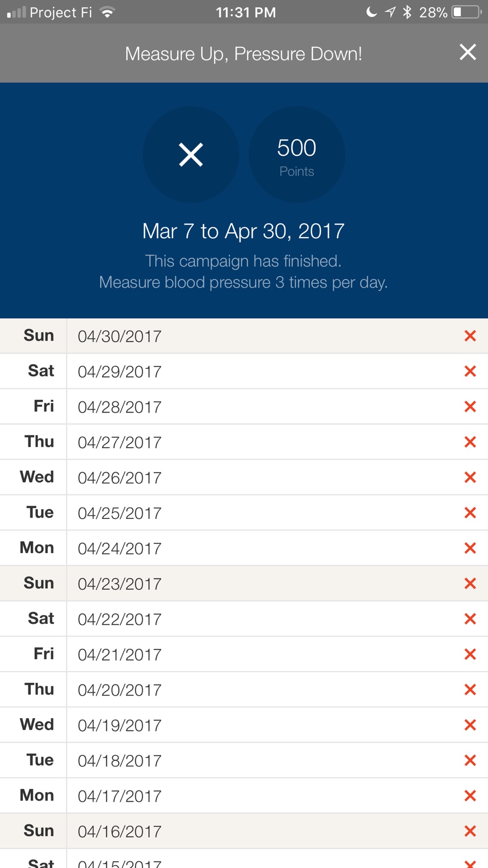This screenshot has width=488, height=868.
Task: Tap the red X for 04/25/2017
Action: pyautogui.click(x=470, y=513)
